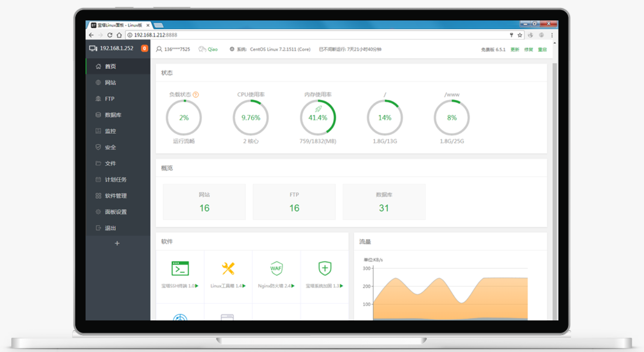Screen dimensions: 644x352
Task: Click the 修复 repair link
Action: pos(529,50)
